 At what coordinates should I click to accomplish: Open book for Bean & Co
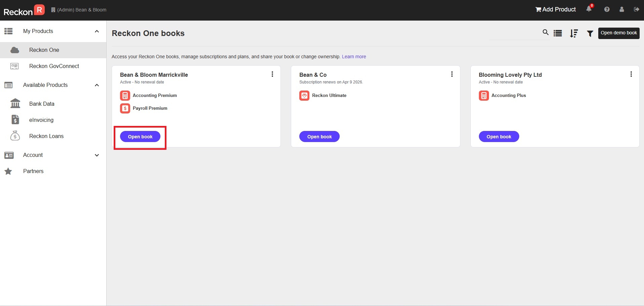click(319, 137)
